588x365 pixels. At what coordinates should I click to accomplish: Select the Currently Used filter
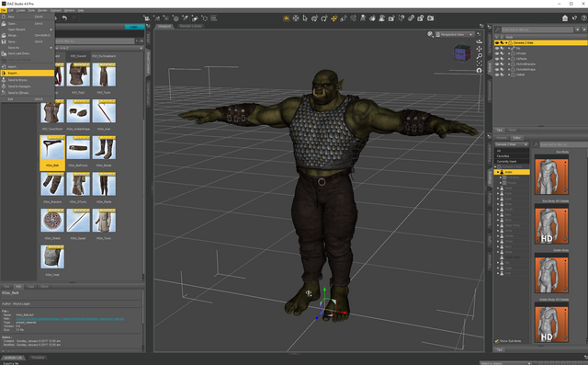pos(512,161)
